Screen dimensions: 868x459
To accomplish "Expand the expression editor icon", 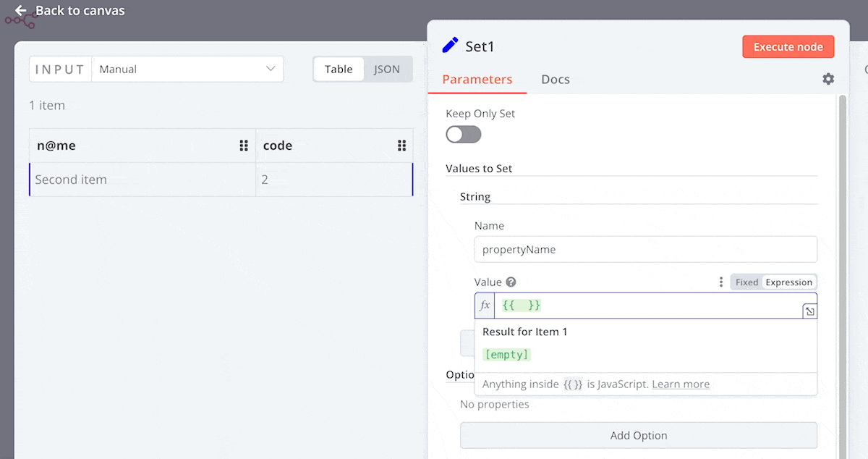I will [x=809, y=311].
